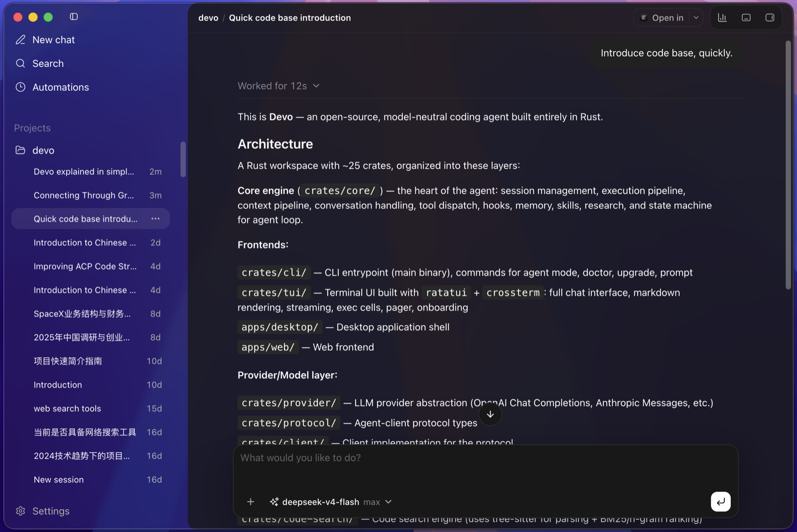Open Settings at the sidebar bottom

tap(51, 511)
